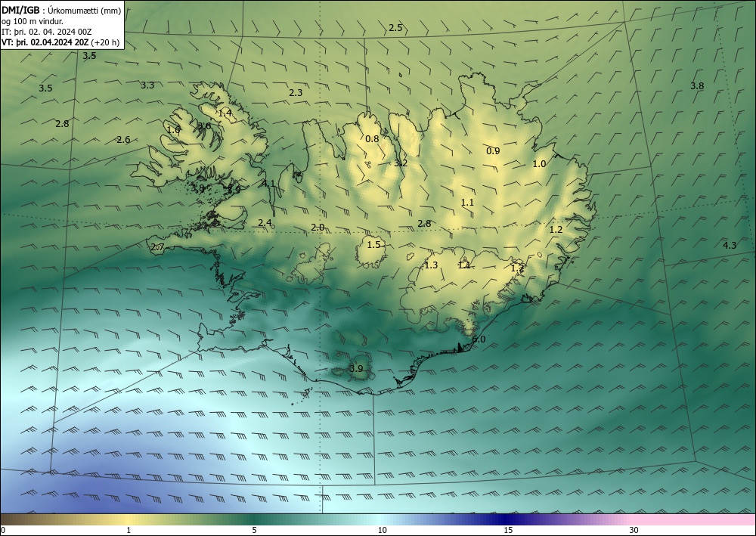The image size is (756, 536).
Task: Click the 1.0 value label
Action: pyautogui.click(x=539, y=164)
